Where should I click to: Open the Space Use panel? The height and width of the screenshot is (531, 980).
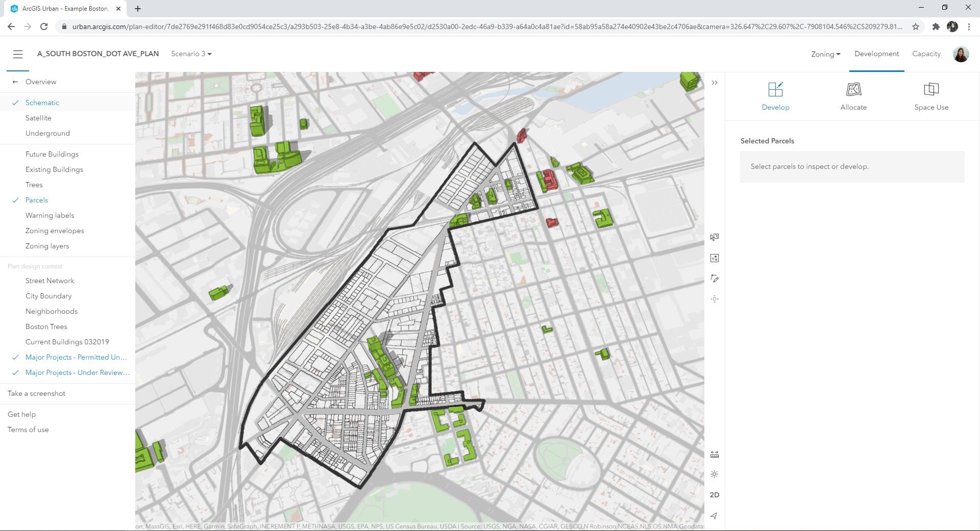932,96
